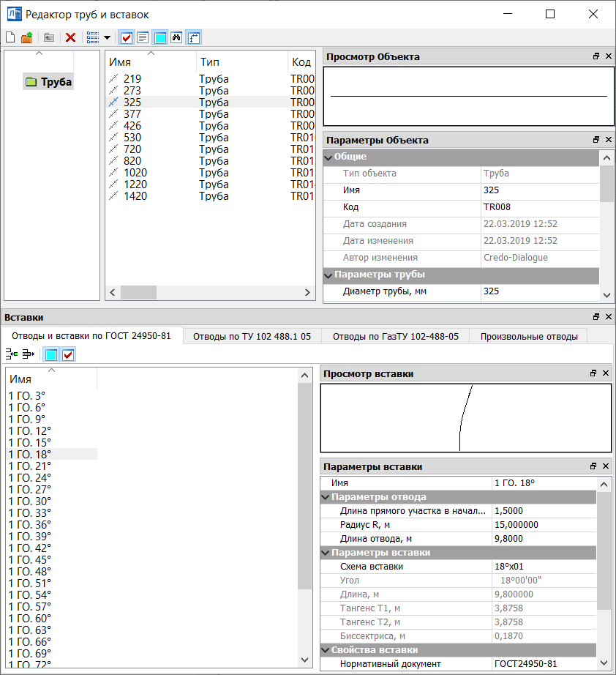Click the pipe icon beside row 1220
Screen dimensions: 616x675
(x=113, y=184)
